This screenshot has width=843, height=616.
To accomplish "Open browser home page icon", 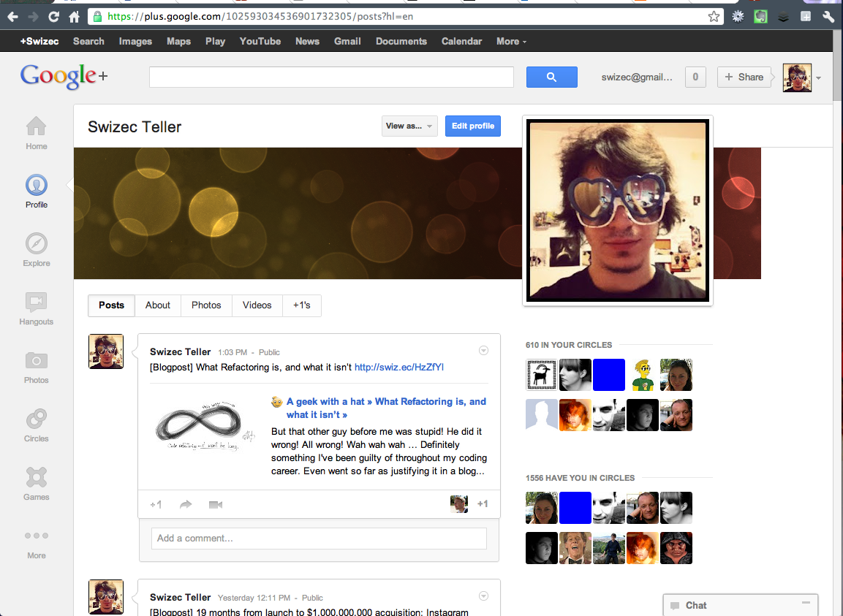I will tap(74, 17).
